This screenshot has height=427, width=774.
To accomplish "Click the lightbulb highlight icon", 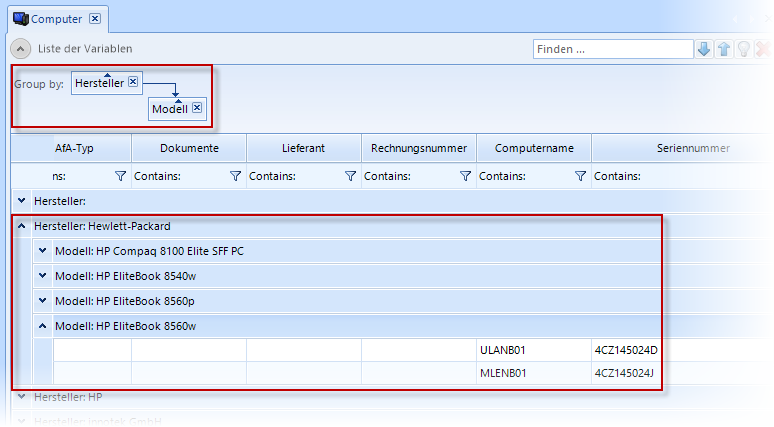I will [743, 49].
